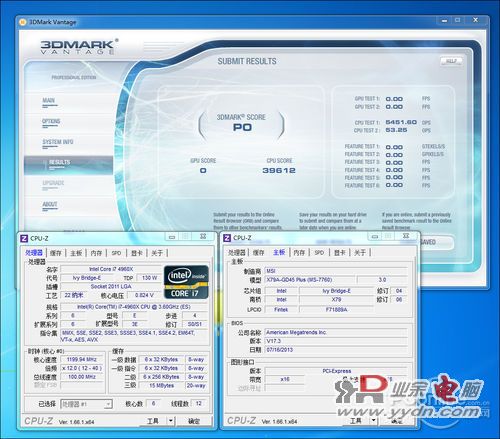Screen dimensions: 500x439
Task: Open the OPTIONS section in 3DMark sidebar
Action: tap(51, 122)
